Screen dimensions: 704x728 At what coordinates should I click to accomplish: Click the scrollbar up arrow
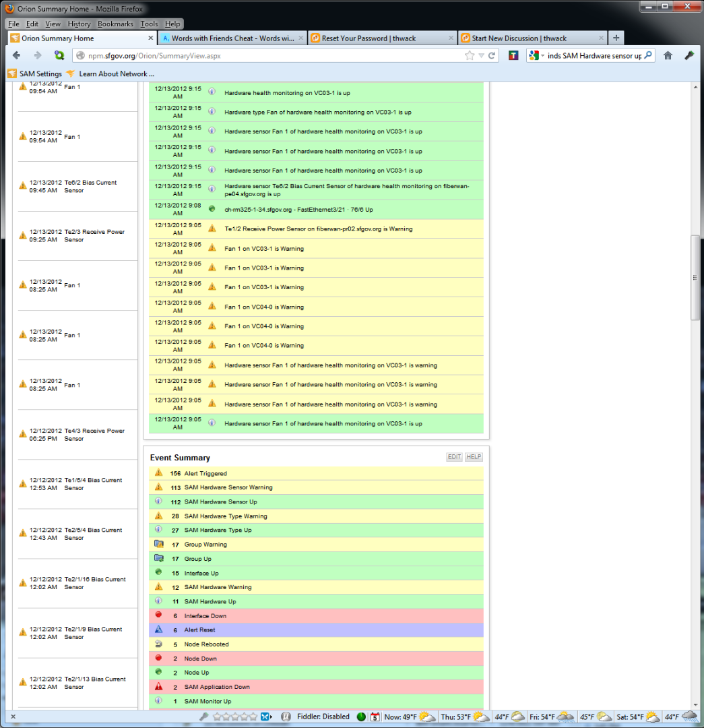695,87
